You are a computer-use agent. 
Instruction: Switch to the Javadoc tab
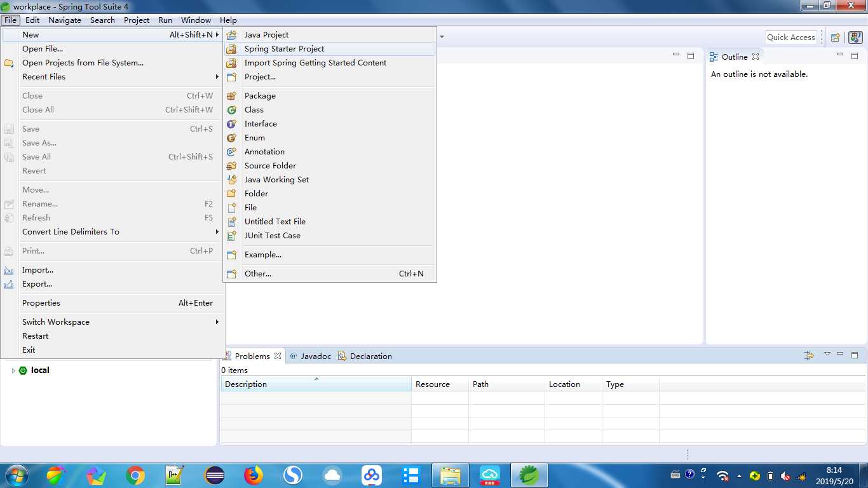[x=311, y=356]
